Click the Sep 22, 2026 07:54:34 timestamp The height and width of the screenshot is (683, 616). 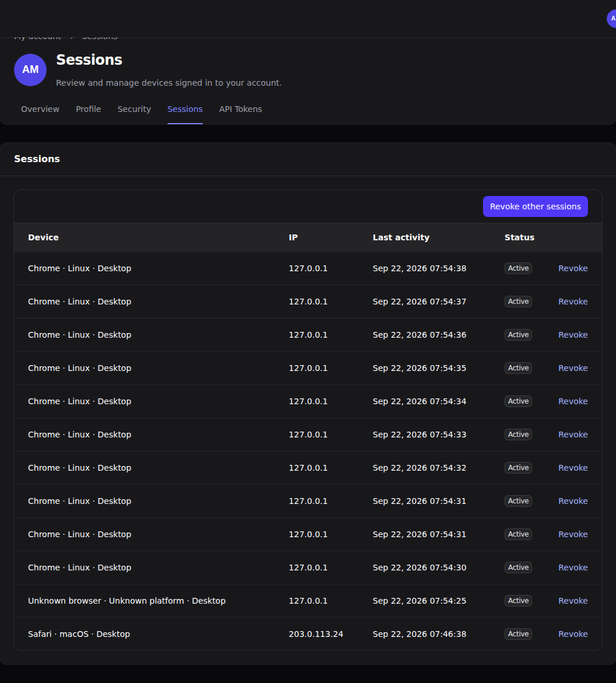(419, 401)
